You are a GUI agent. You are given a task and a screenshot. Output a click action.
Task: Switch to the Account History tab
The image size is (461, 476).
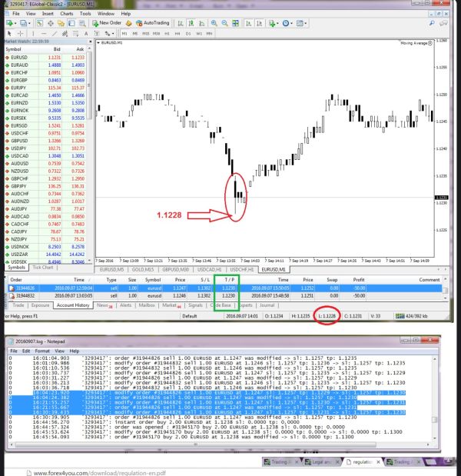73,305
